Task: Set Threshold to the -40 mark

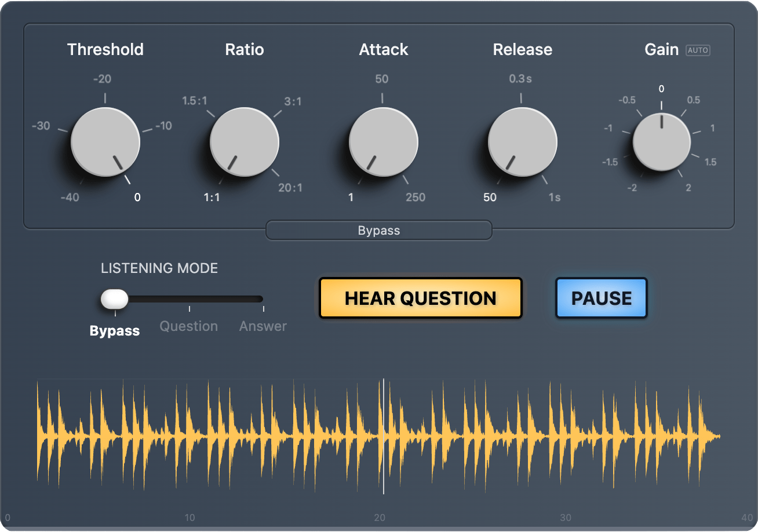Action: pyautogui.click(x=70, y=197)
